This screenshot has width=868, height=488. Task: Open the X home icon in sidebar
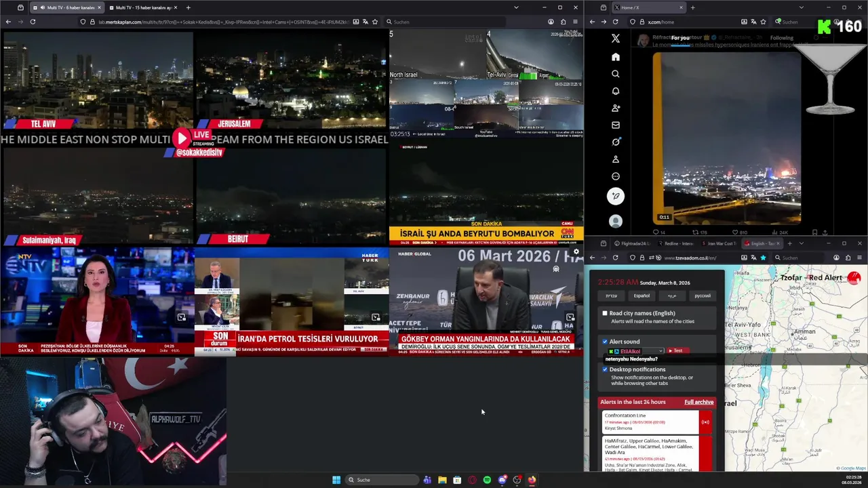click(x=615, y=57)
